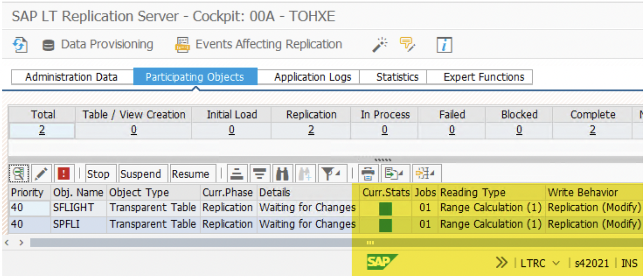Click Waiting for Changes in SPFLI row
This screenshot has width=644, height=279.
pos(307,224)
